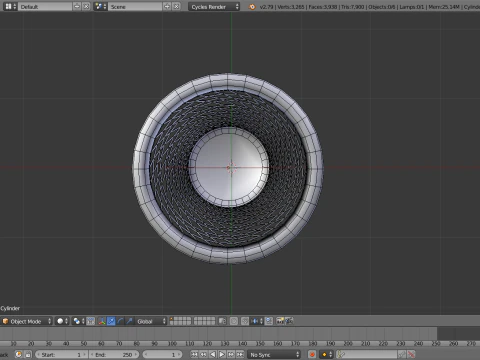Viewport: 480px width, 360px height.
Task: Toggle snap target options icon
Action: point(269,321)
